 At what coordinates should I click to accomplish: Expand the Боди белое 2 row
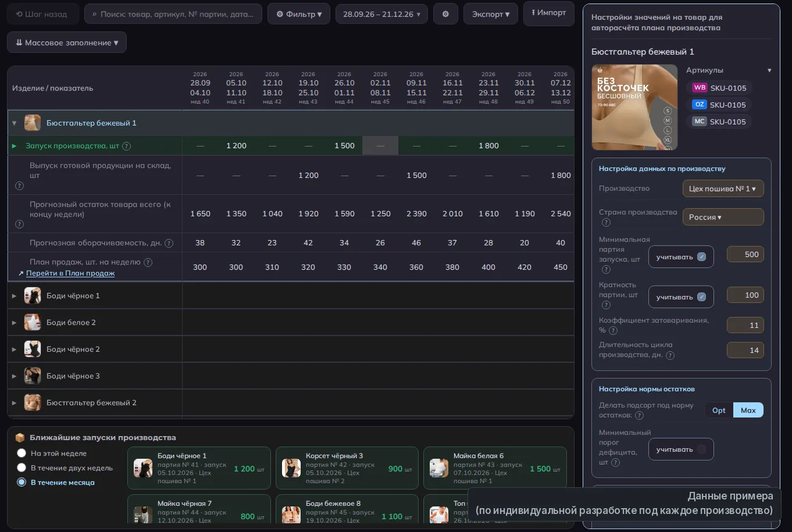(x=15, y=323)
